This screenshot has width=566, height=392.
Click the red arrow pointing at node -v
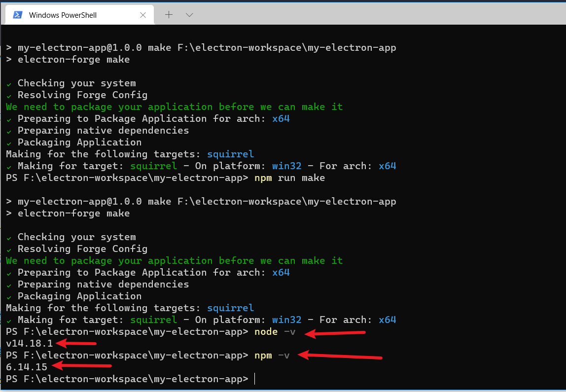coord(334,334)
